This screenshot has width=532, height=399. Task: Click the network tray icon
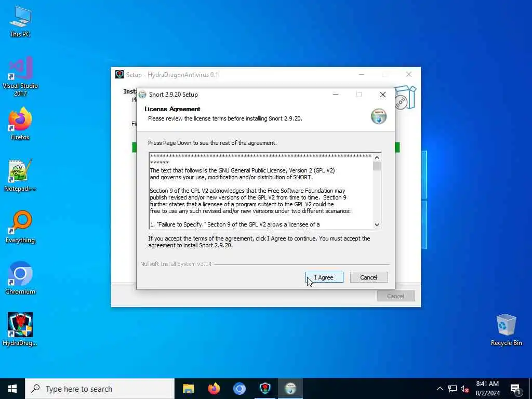click(453, 389)
